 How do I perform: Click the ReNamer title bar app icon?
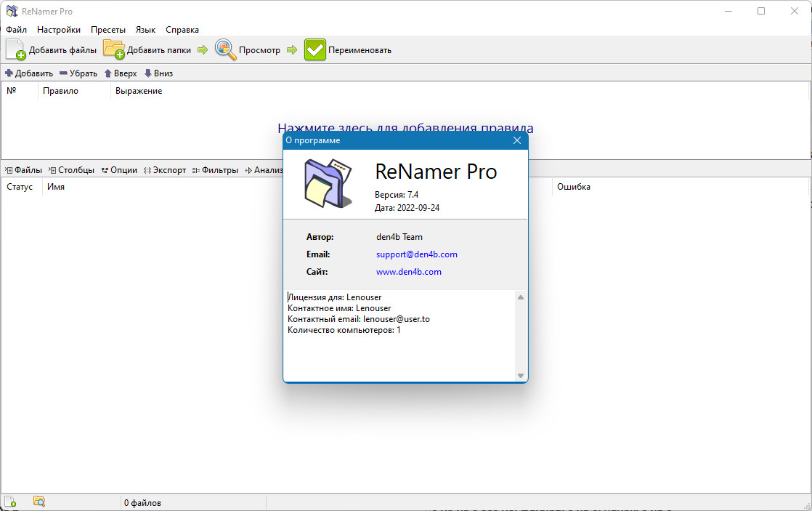click(12, 11)
